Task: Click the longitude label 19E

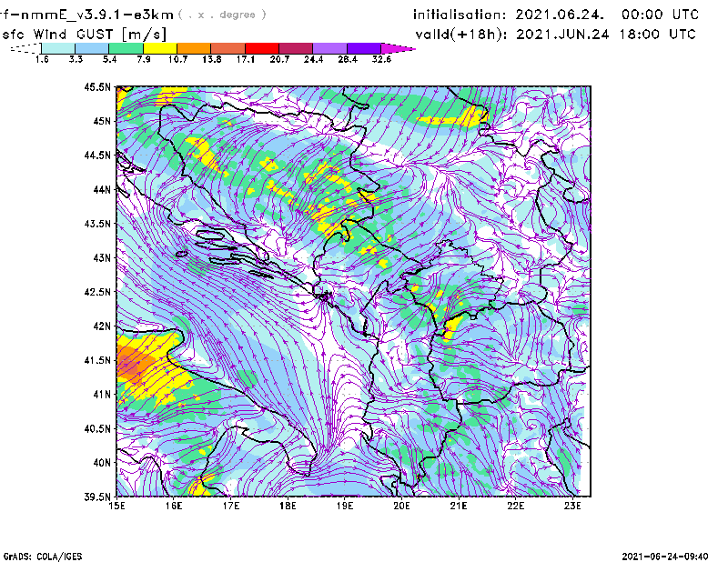Action: tap(345, 506)
